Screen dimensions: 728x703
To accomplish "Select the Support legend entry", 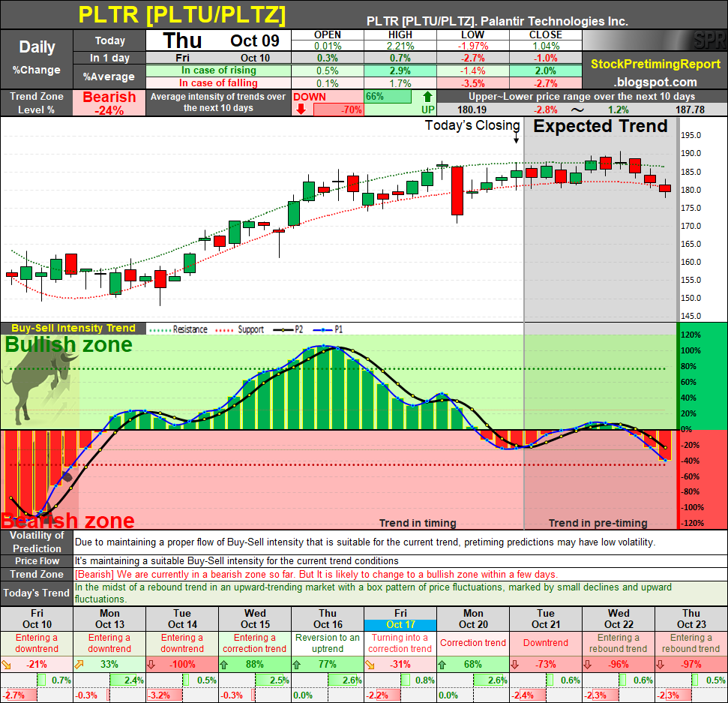I will [x=240, y=329].
